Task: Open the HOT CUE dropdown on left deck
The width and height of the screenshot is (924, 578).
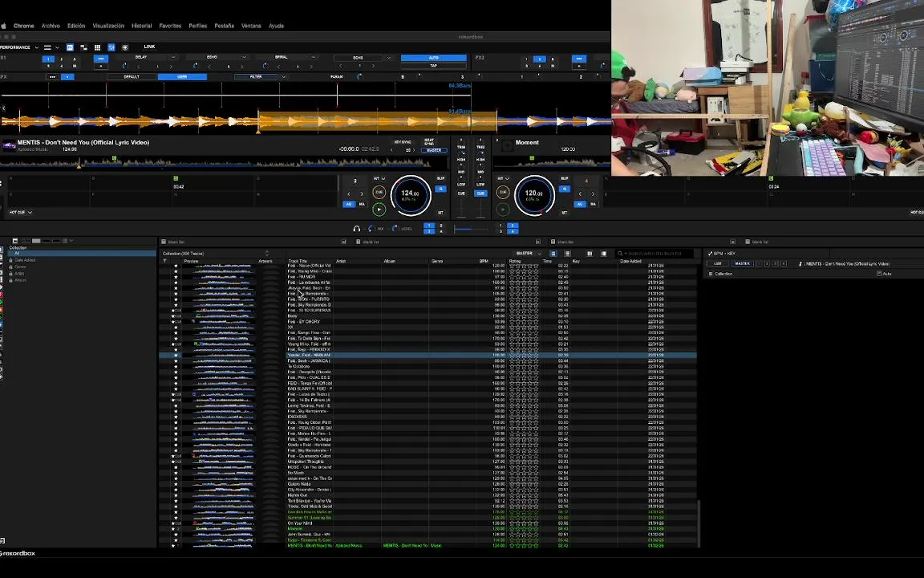Action: point(21,212)
